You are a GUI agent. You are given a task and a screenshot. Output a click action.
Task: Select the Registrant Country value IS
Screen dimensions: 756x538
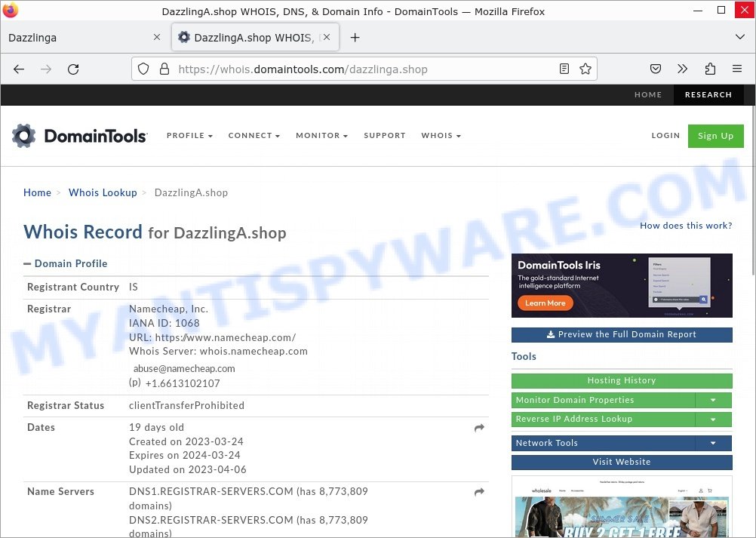click(x=133, y=287)
